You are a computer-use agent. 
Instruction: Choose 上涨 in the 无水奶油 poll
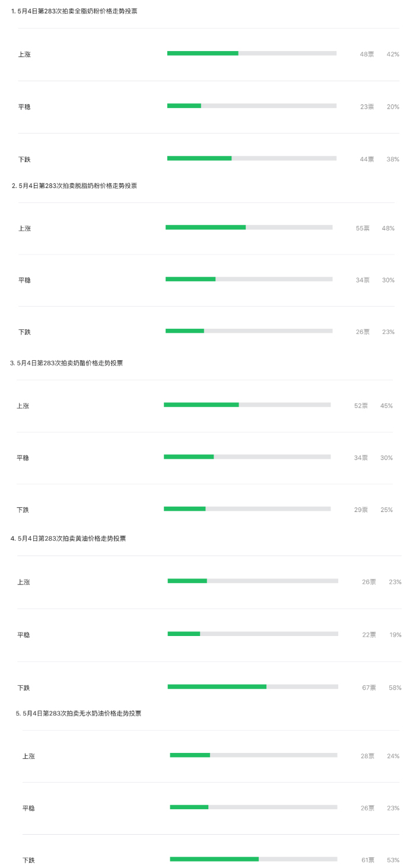pyautogui.click(x=28, y=756)
